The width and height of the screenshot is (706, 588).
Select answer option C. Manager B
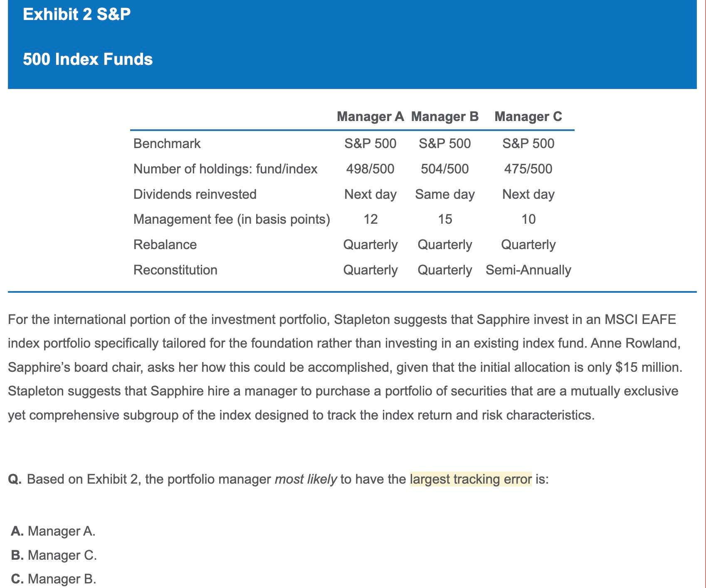[54, 579]
